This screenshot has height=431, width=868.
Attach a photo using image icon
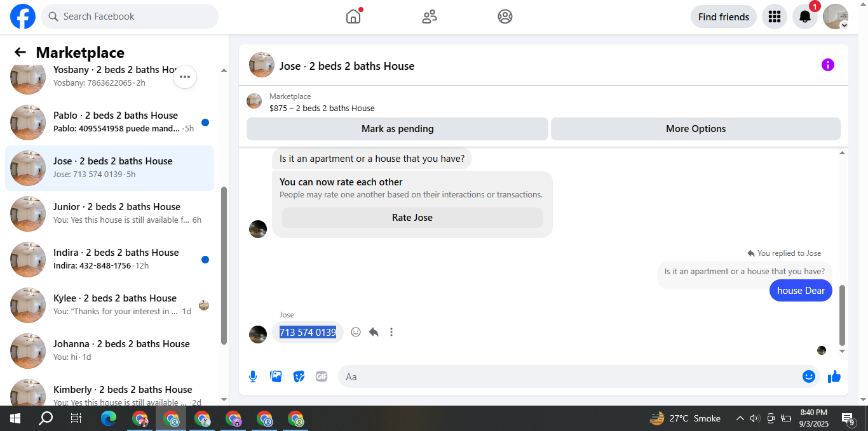[x=276, y=376]
